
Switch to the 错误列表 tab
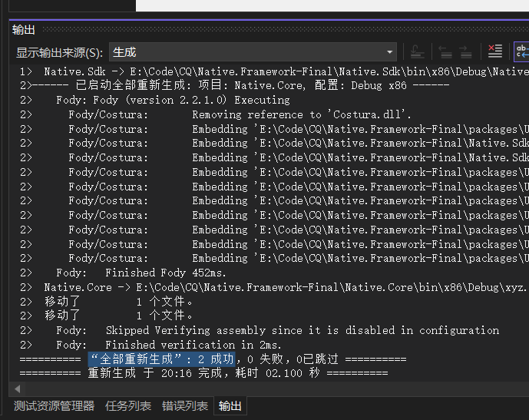click(184, 406)
